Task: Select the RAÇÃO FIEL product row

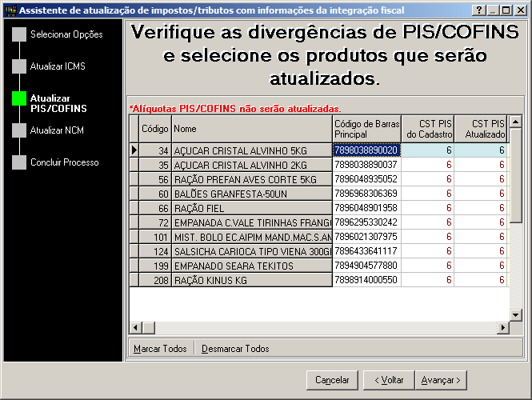Action: coord(251,207)
